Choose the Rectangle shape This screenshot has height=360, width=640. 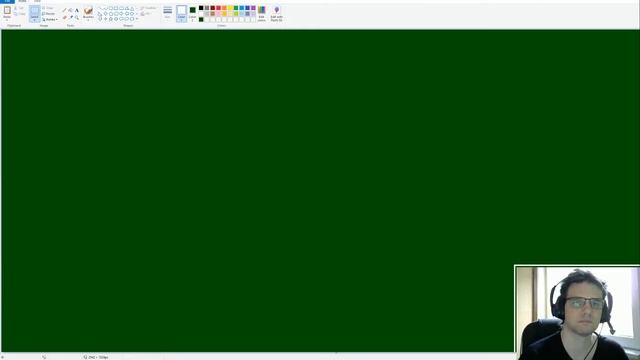click(116, 8)
